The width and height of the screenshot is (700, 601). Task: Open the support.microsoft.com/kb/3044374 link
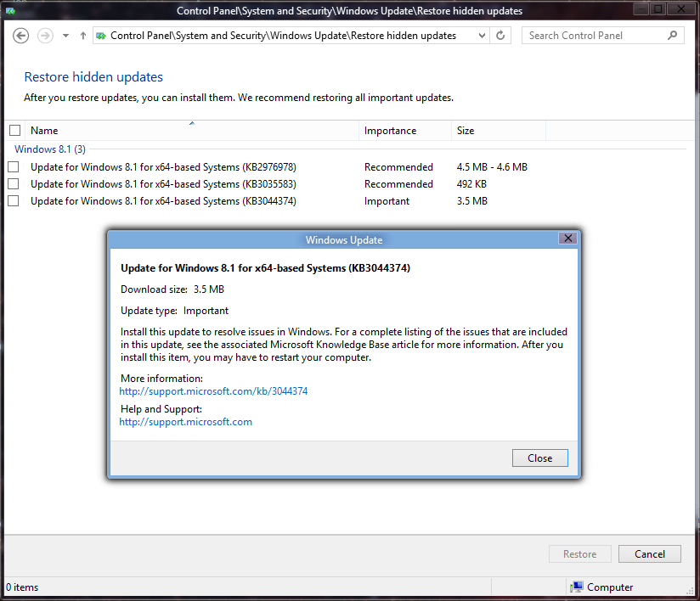point(213,391)
